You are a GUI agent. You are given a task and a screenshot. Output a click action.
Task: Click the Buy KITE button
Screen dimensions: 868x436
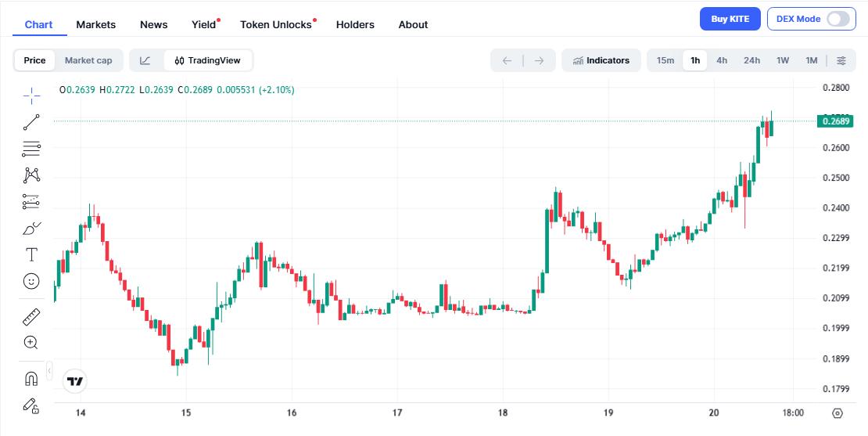pyautogui.click(x=730, y=19)
